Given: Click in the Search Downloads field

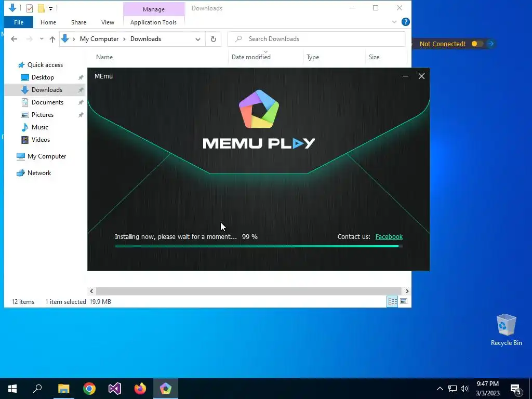Looking at the screenshot, I should (x=316, y=39).
